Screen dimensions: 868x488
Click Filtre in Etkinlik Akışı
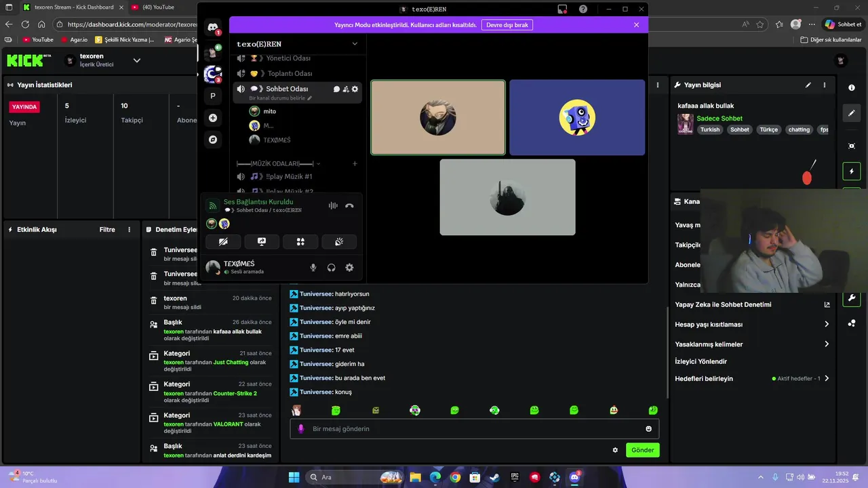(x=107, y=230)
